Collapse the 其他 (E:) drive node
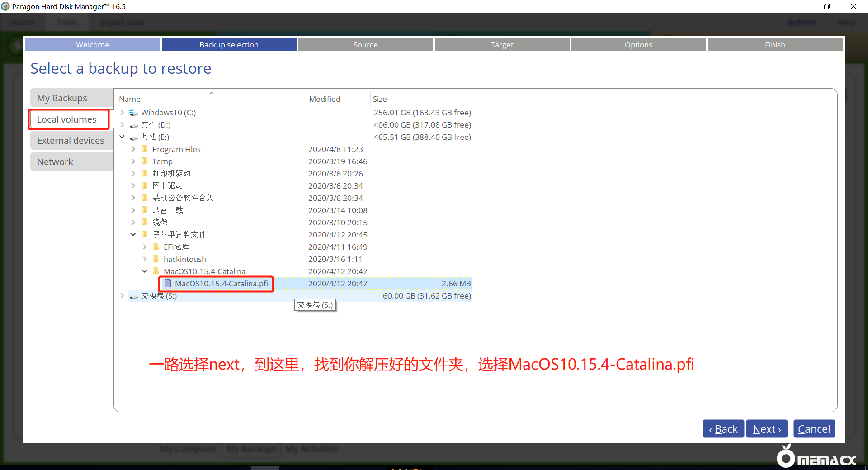Viewport: 868px width, 470px height. (x=122, y=137)
